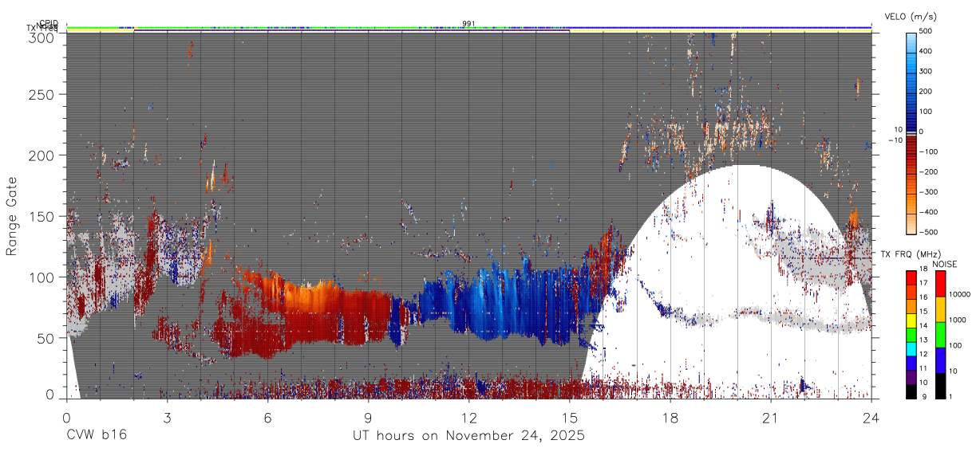Click "UT hours on November 24, 2025" axis title
This screenshot has width=980, height=452.
469,436
